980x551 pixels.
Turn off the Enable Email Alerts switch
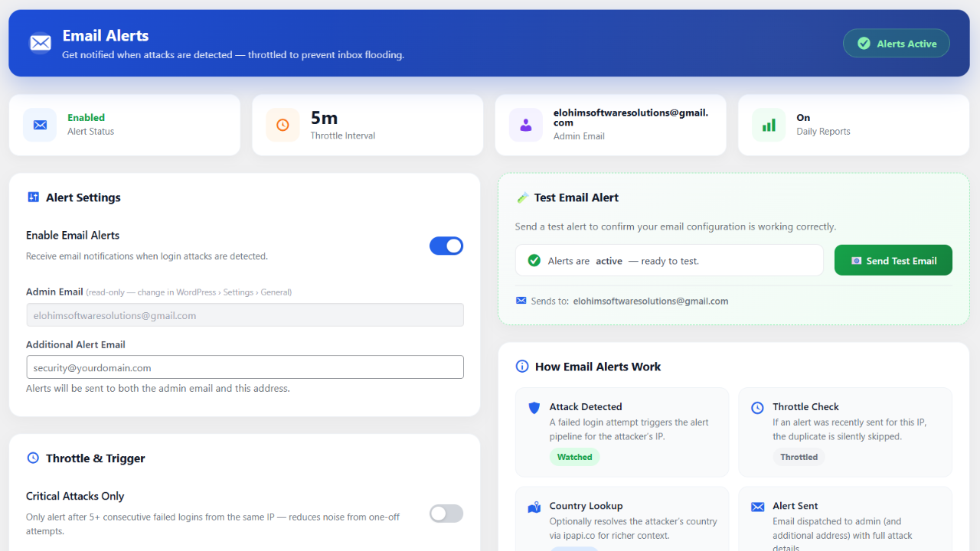(x=446, y=246)
